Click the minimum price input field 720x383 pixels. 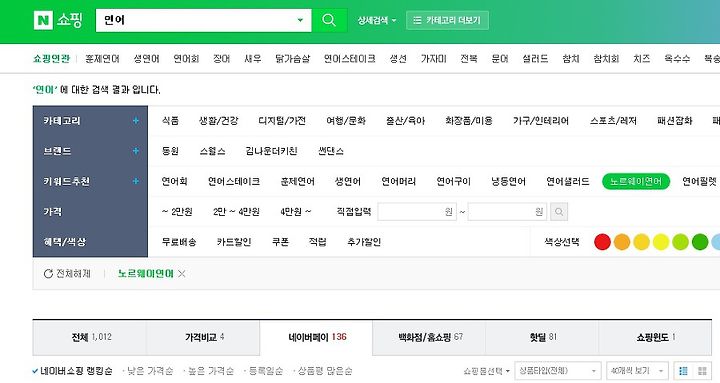(x=417, y=212)
